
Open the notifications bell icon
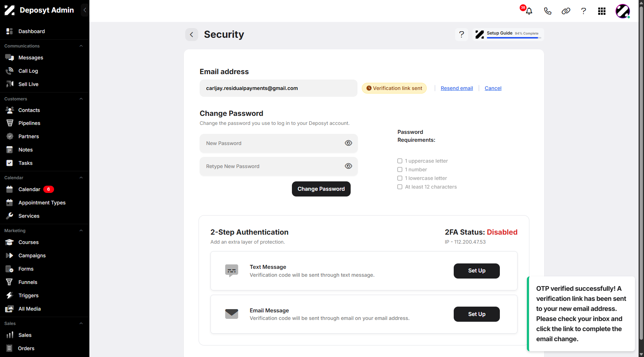(x=529, y=11)
